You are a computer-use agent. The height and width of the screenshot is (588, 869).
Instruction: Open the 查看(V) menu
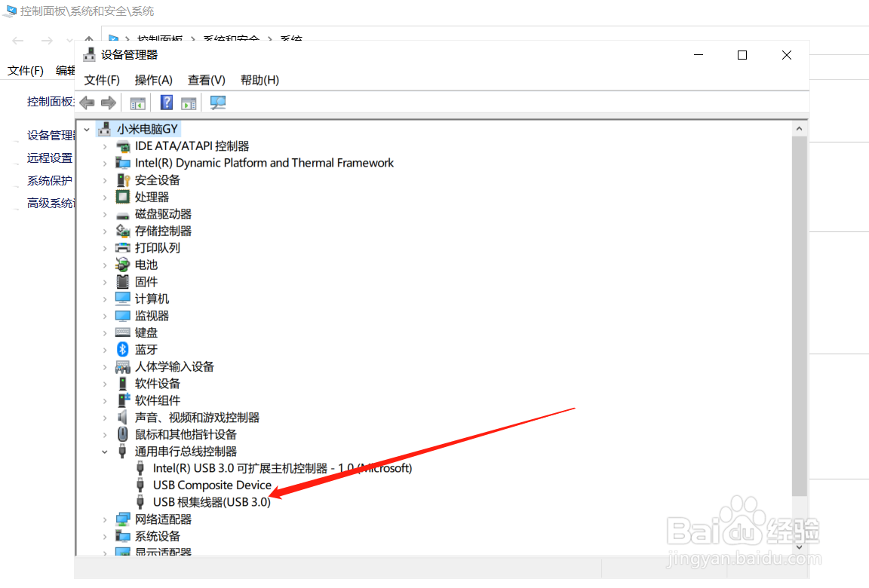[206, 80]
